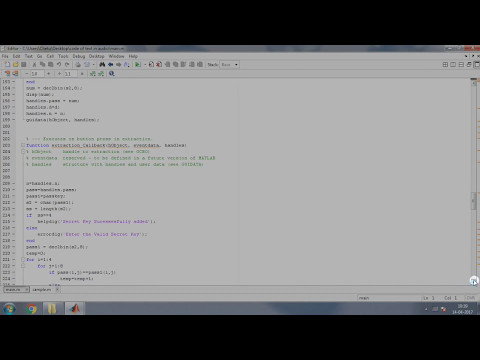Set or clear breakpoint icon

(151, 64)
